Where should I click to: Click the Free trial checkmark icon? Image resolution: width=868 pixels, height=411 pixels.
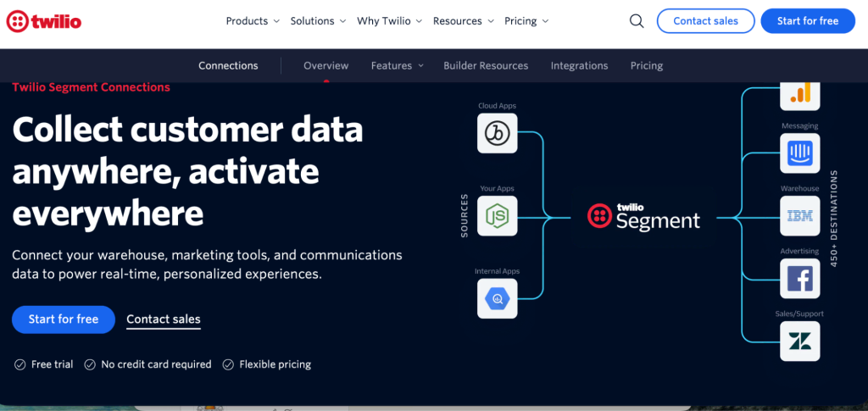coord(20,364)
